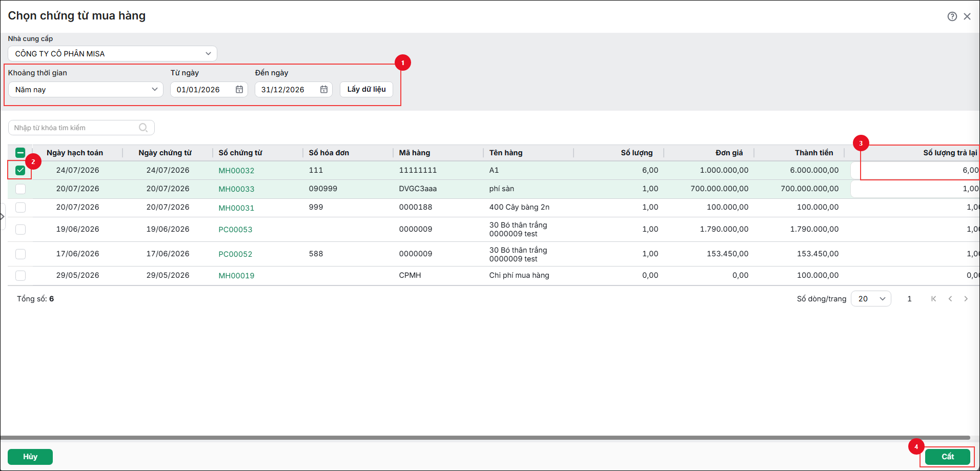This screenshot has height=471, width=980.
Task: Click the horizontal scrollbar at bottom
Action: coord(485,438)
